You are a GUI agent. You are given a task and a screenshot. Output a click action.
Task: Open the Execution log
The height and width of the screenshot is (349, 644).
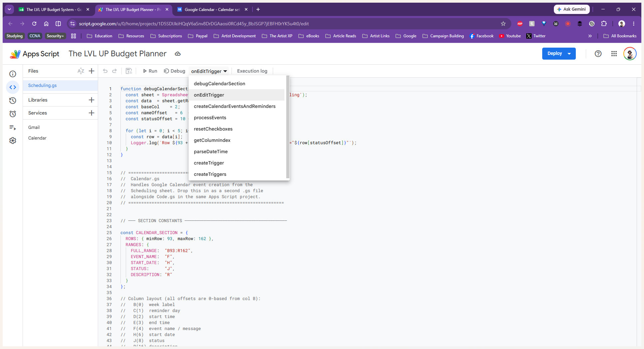[252, 71]
